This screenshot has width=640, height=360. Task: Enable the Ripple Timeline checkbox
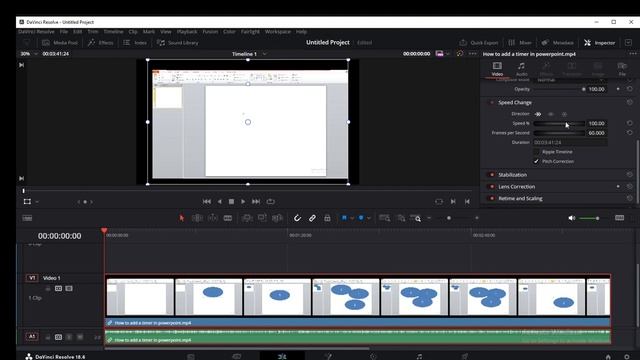tap(536, 152)
